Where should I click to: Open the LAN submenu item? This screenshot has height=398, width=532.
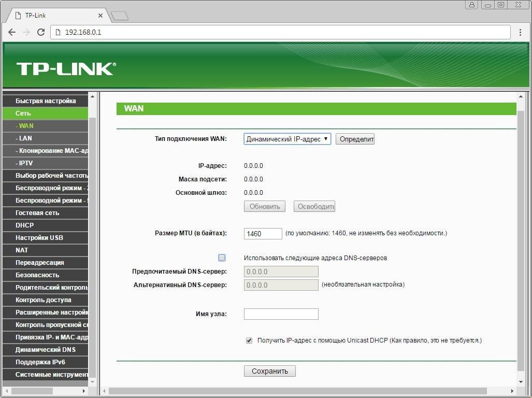pos(25,138)
